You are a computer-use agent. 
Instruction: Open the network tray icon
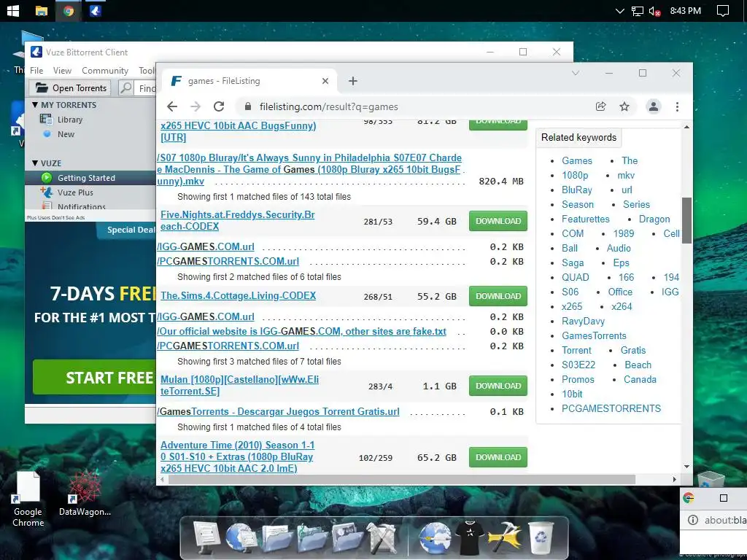point(637,11)
